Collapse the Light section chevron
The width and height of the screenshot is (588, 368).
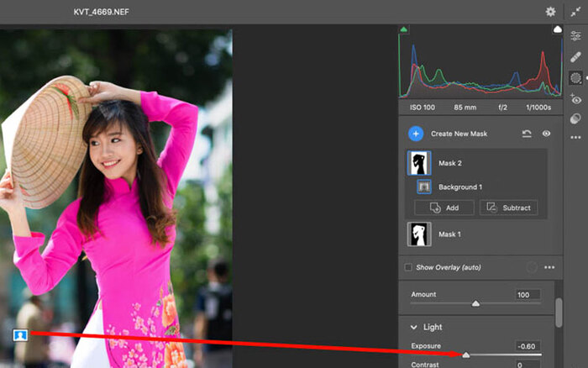[413, 327]
